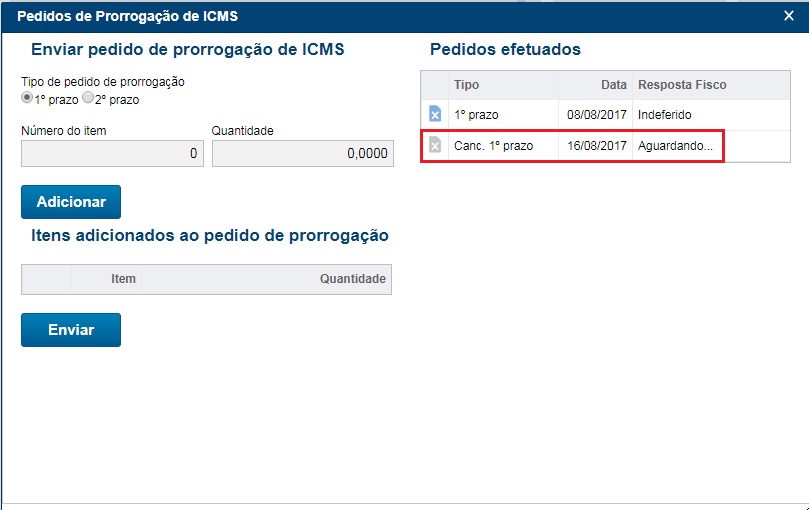809x510 pixels.
Task: Click into the Quantidade input field
Action: tap(303, 154)
